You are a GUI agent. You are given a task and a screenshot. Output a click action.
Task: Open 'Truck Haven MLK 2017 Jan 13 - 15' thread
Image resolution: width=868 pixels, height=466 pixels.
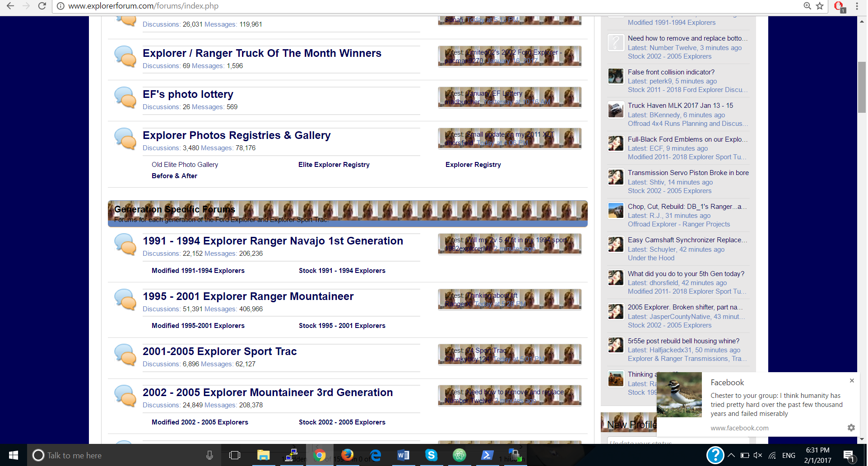[680, 106]
